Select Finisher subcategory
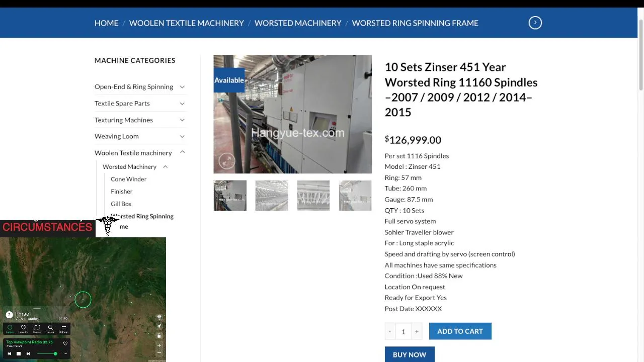The image size is (644, 362). (121, 192)
